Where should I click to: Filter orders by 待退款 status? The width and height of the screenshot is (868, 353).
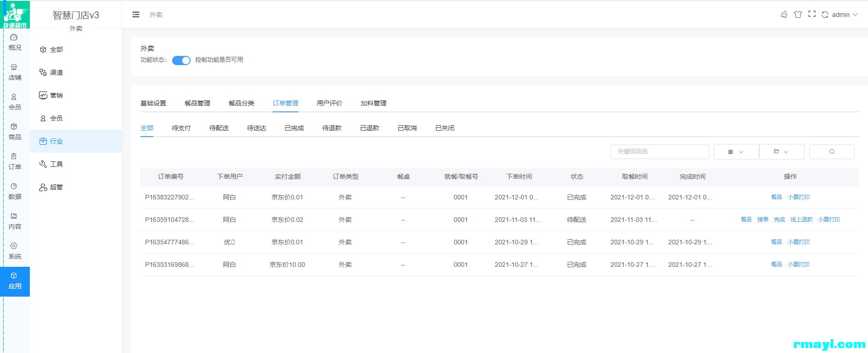[332, 128]
